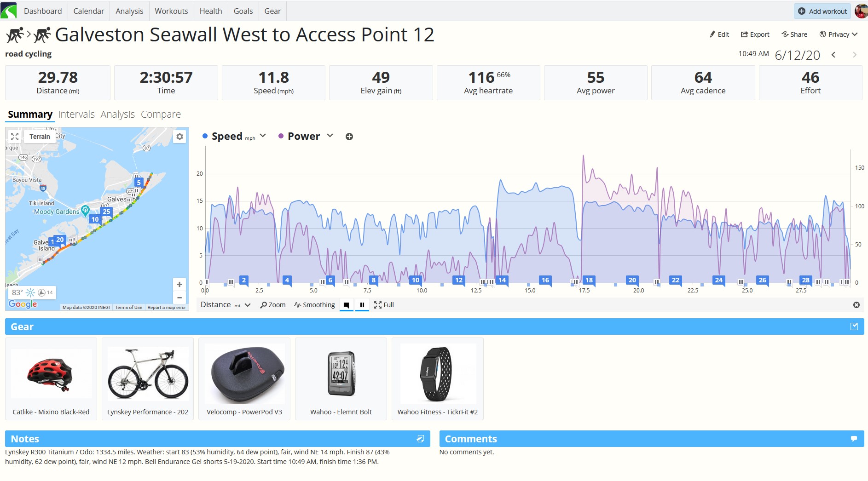Image resolution: width=868 pixels, height=481 pixels.
Task: Edit gear icon in Gear header
Action: pos(854,326)
